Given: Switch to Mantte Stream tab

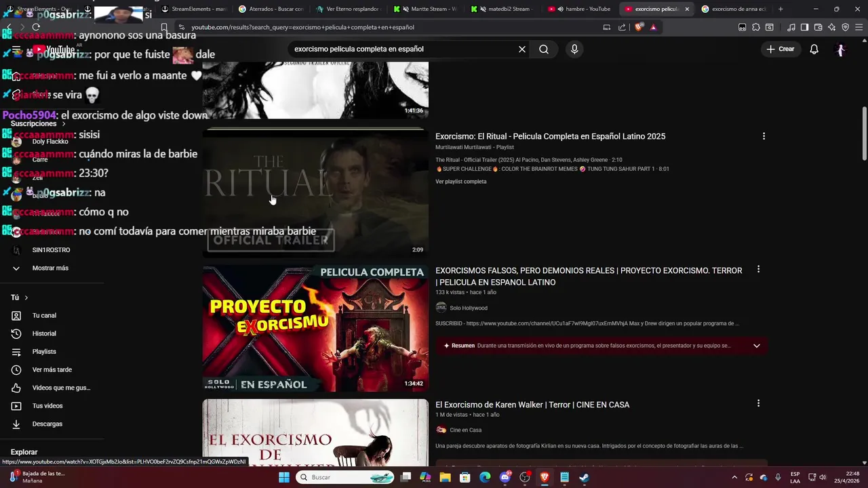Looking at the screenshot, I should pyautogui.click(x=426, y=9).
